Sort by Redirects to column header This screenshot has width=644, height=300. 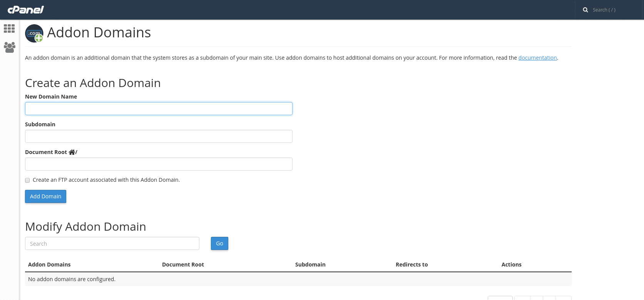(411, 265)
